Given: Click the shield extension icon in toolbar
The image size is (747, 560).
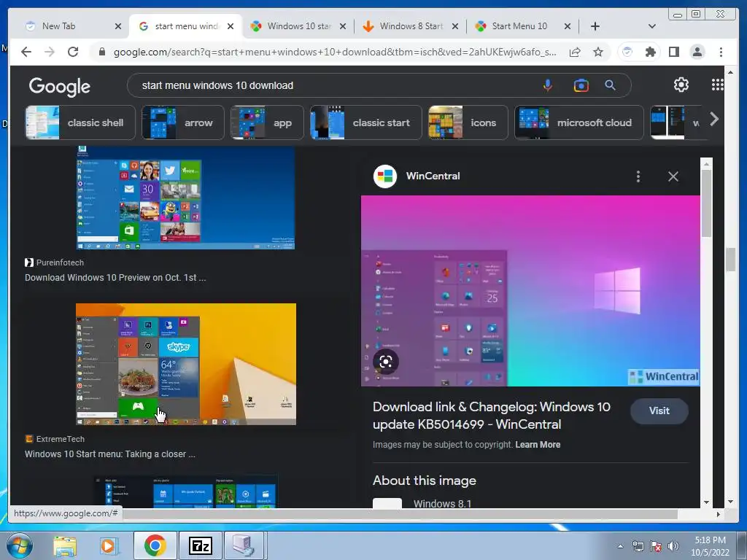Looking at the screenshot, I should click(627, 52).
